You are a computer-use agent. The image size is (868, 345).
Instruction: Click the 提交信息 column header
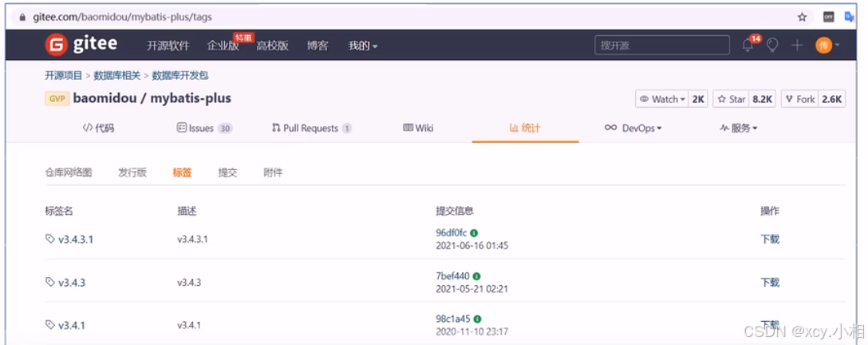point(455,211)
